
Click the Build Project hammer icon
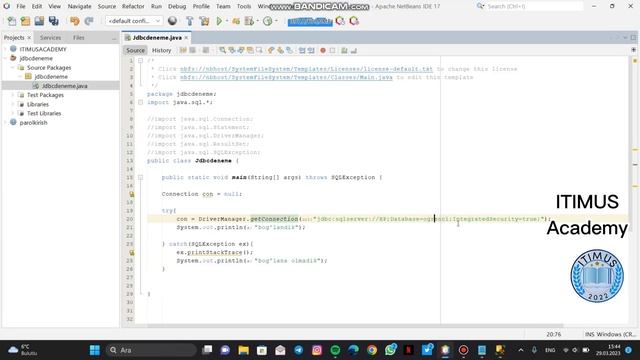190,21
